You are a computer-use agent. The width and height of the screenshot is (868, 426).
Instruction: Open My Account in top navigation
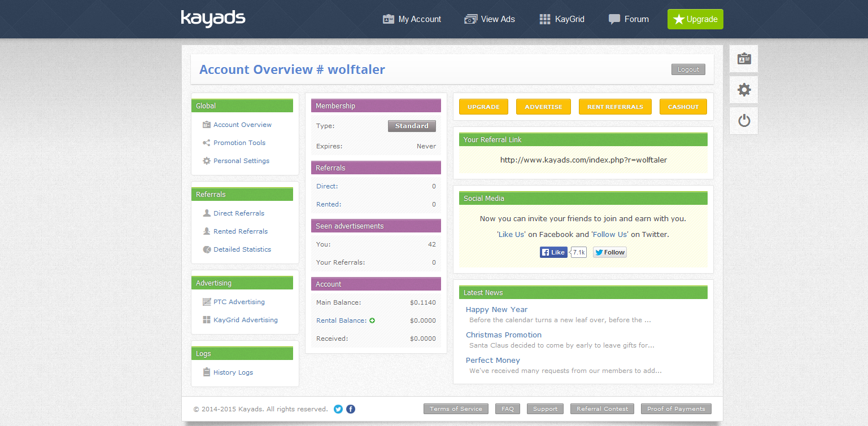(412, 19)
